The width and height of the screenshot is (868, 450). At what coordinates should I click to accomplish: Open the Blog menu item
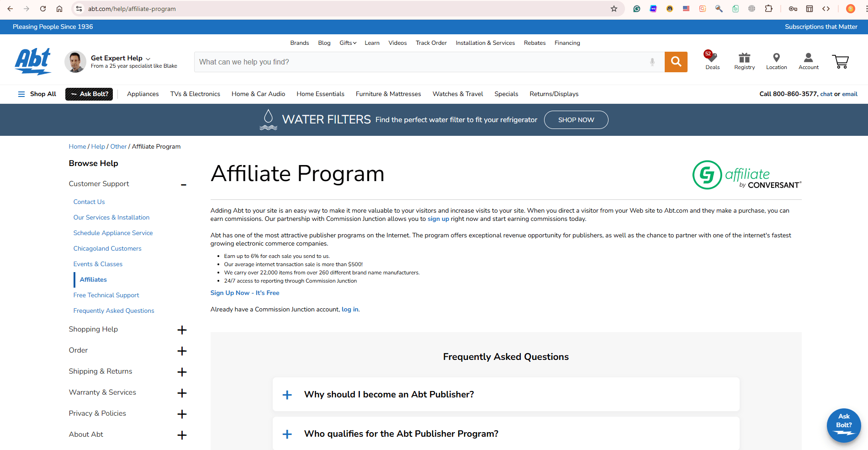click(x=324, y=43)
